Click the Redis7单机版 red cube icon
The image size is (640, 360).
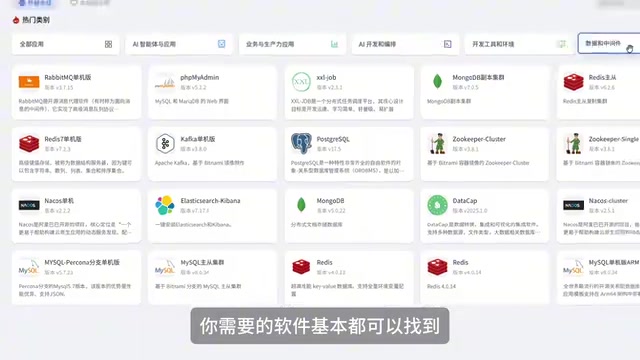(29, 144)
